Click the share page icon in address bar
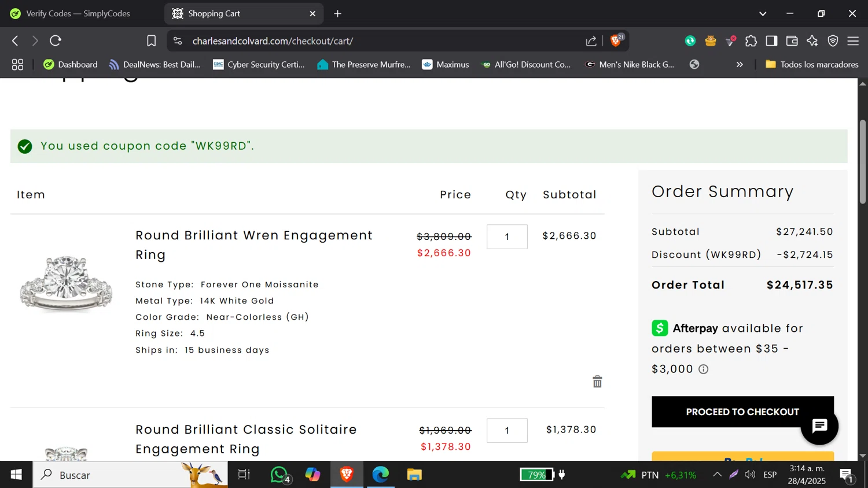Viewport: 868px width, 488px height. click(x=591, y=41)
